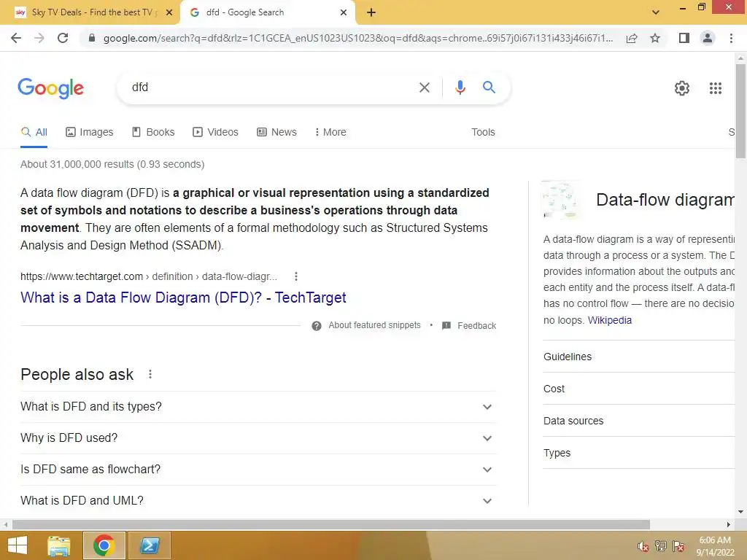747x560 pixels.
Task: Expand Why is DFD used?
Action: (x=258, y=438)
